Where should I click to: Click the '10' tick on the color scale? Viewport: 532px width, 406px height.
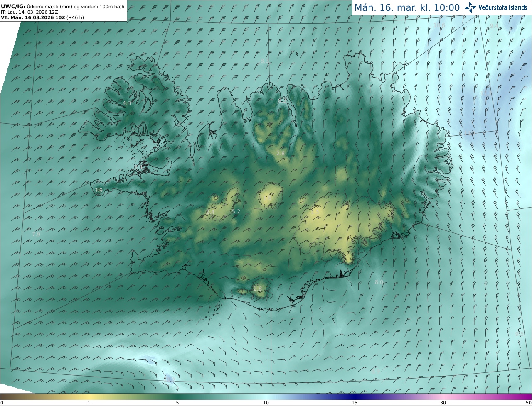[266, 403]
